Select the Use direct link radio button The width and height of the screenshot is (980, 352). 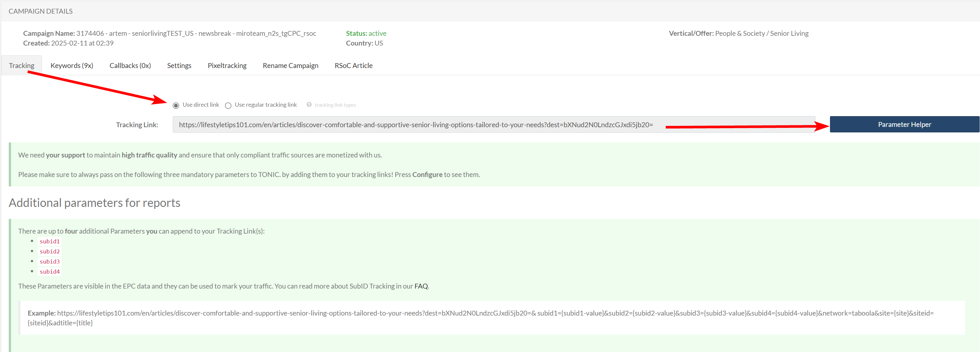(176, 105)
